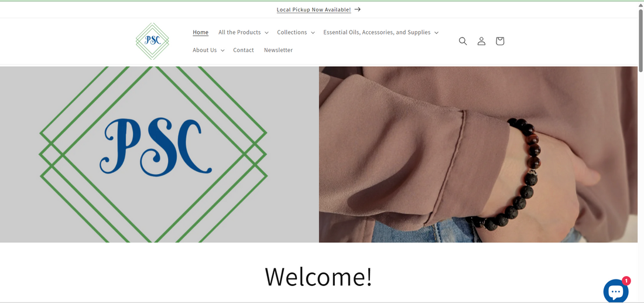The image size is (644, 303).
Task: Follow the Local Pickup Now Available link
Action: click(x=314, y=9)
